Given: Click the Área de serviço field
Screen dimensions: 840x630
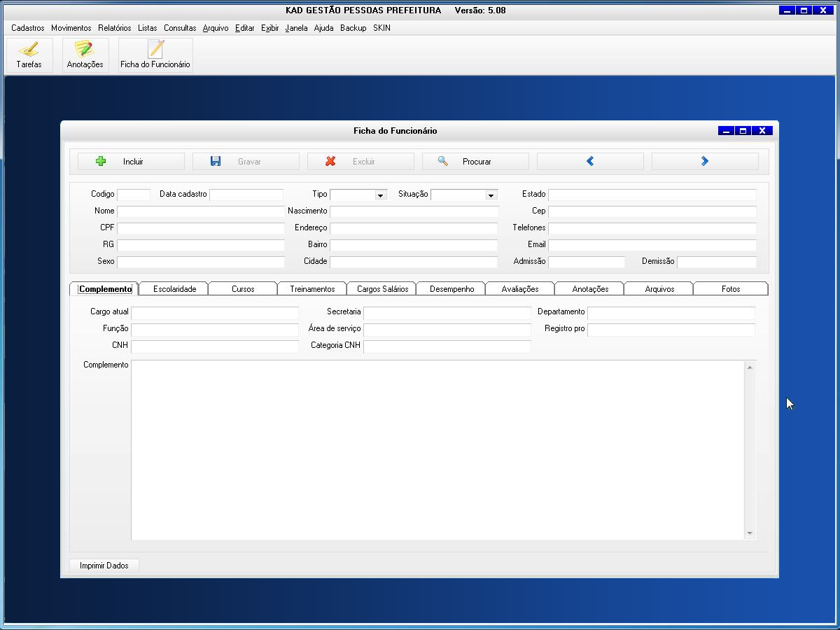Looking at the screenshot, I should (x=447, y=330).
